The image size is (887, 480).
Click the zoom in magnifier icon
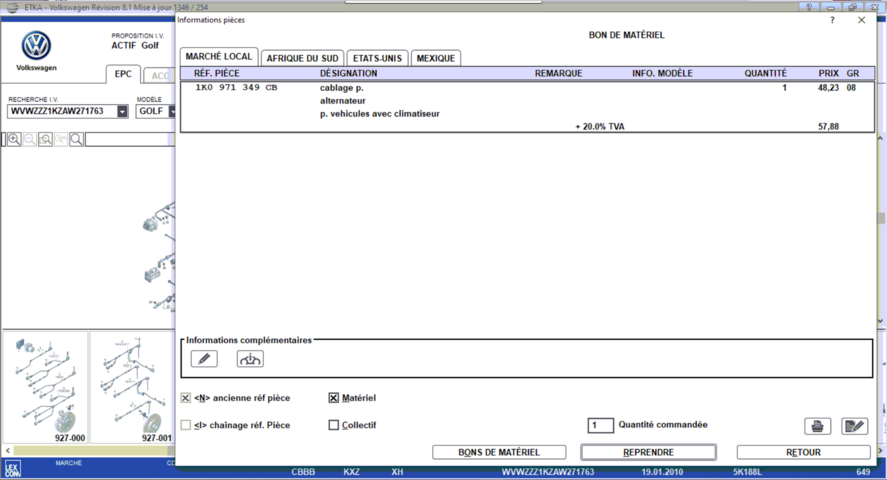[x=14, y=139]
